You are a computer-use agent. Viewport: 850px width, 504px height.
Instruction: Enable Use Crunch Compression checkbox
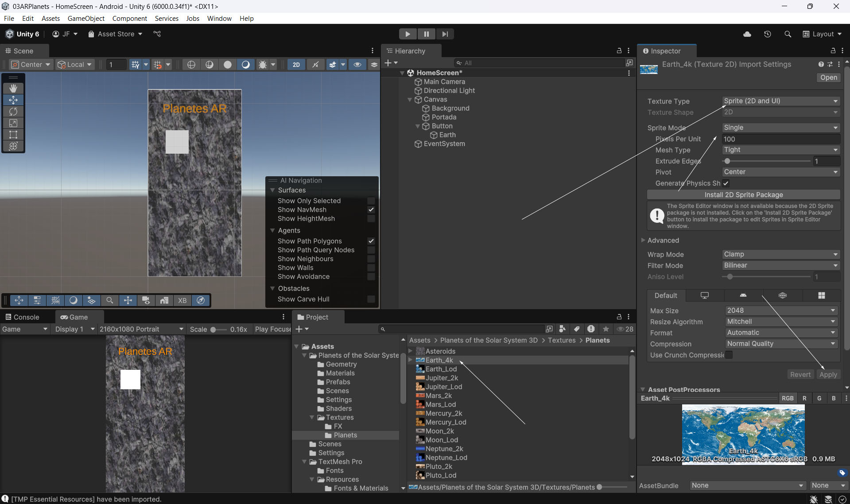click(729, 355)
